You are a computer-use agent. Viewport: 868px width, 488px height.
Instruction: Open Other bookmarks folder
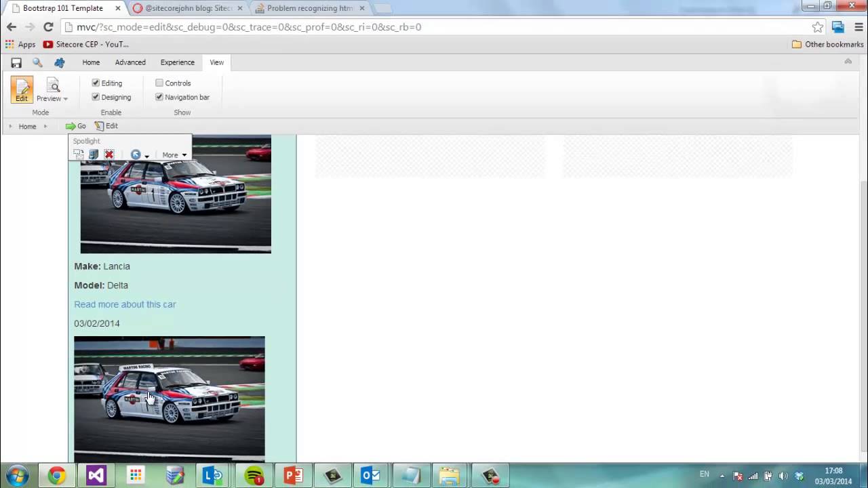click(x=828, y=44)
